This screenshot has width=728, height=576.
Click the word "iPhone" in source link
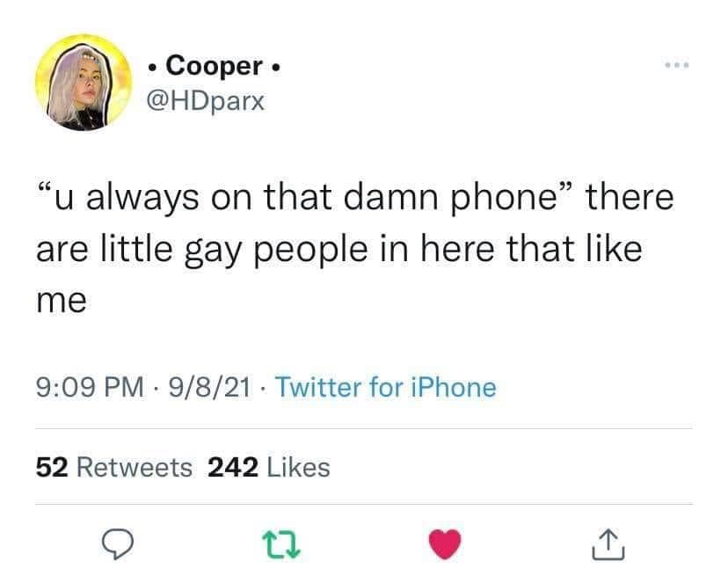pos(453,388)
